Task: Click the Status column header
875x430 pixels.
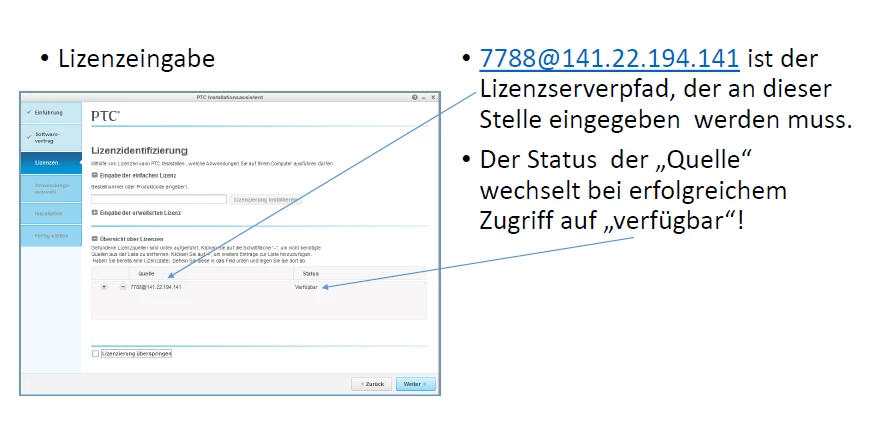Action: click(x=360, y=274)
